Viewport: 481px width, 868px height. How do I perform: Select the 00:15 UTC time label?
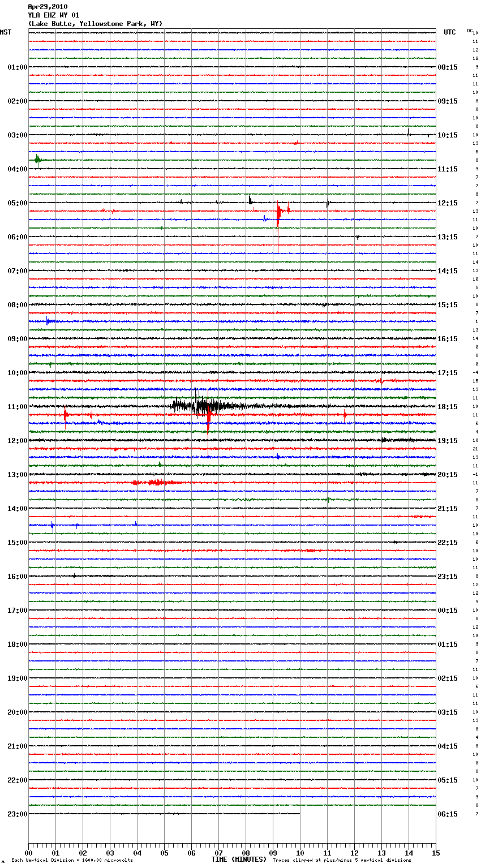coord(448,611)
